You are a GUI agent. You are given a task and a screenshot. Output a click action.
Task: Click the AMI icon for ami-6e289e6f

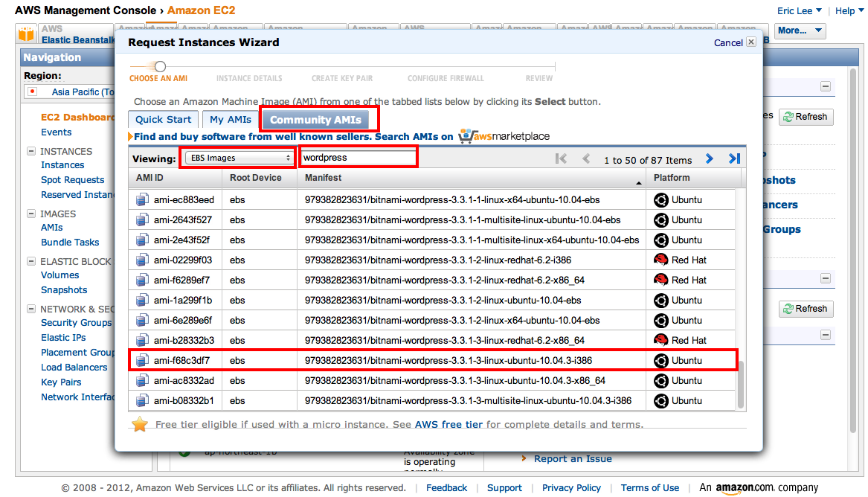[x=142, y=320]
